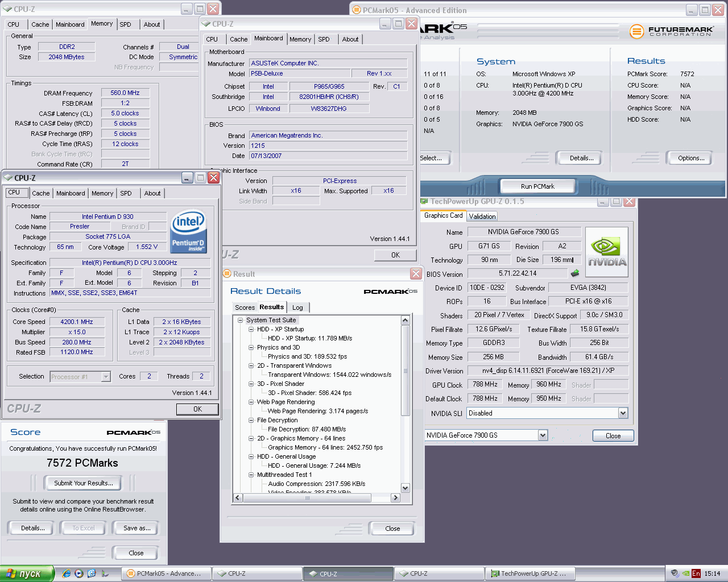Click OK in the CPU-Z Mainboard window

pyautogui.click(x=395, y=255)
